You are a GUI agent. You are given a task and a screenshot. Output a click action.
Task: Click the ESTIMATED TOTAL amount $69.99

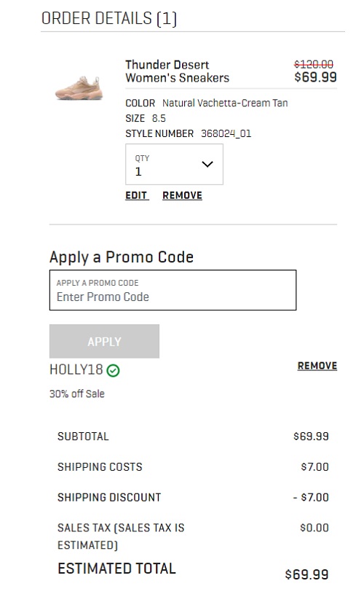pyautogui.click(x=307, y=574)
